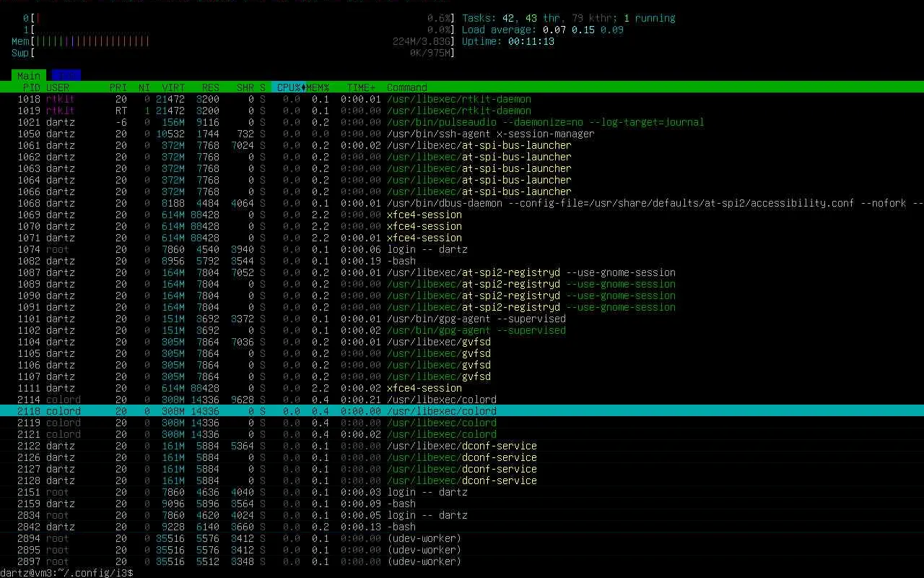Click the Command column header
The image size is (924, 578).
pos(407,87)
